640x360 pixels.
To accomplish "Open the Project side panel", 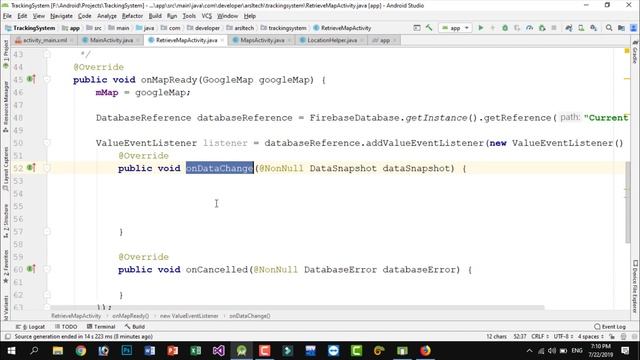I will tap(6, 53).
